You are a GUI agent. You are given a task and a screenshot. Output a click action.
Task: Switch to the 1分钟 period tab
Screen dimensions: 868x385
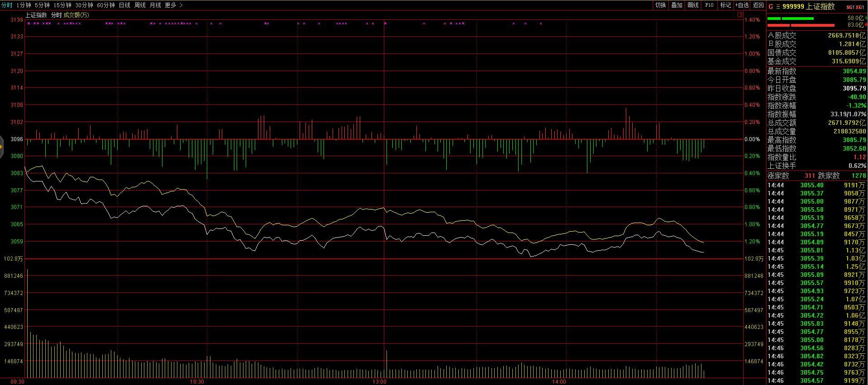24,5
